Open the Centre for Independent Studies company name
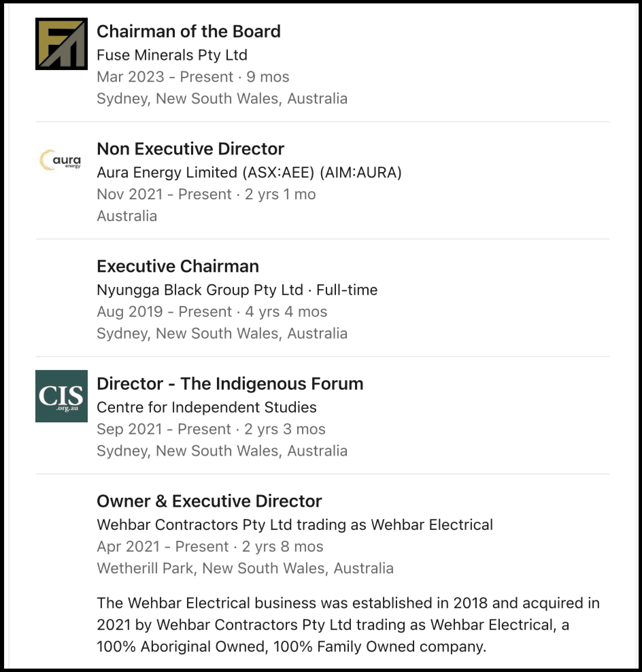 pos(207,407)
